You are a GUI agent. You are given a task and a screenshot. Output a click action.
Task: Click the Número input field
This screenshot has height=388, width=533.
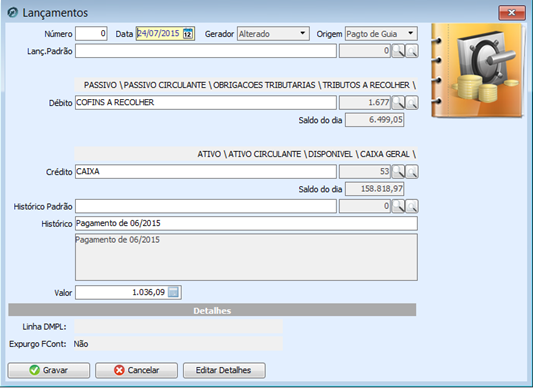pos(91,34)
